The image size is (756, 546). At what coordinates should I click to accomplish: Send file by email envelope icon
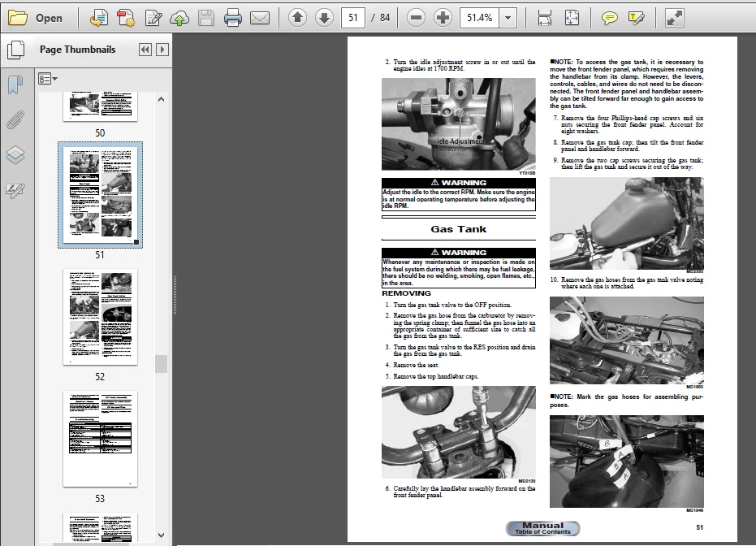coord(260,19)
